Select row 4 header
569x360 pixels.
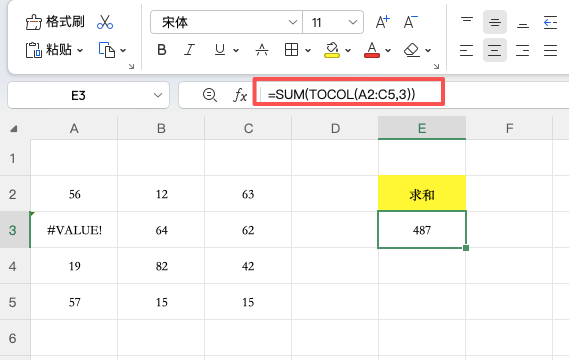15,266
